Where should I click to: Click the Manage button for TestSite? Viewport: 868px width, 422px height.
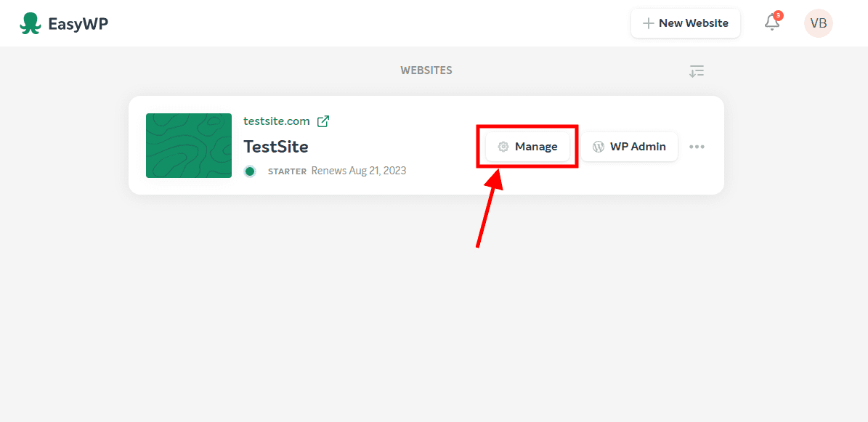click(527, 146)
